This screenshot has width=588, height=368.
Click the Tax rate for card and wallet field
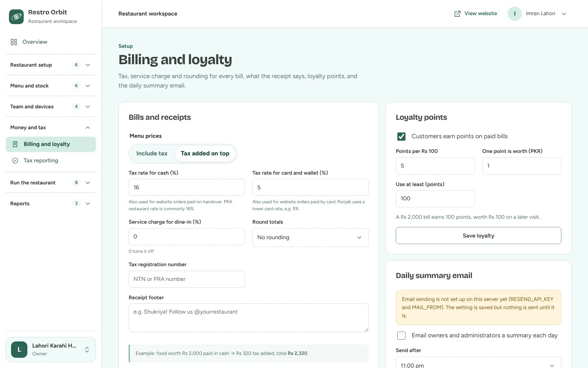pos(310,187)
